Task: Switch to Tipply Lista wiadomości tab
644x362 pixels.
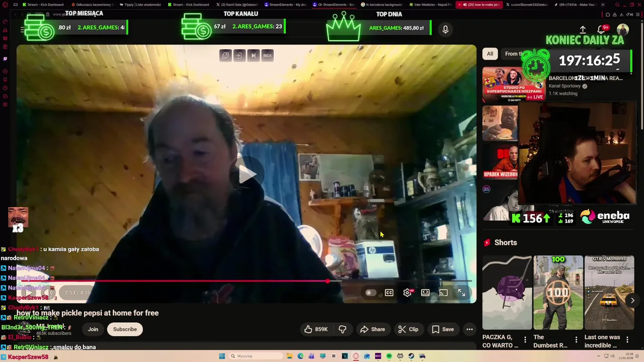Action: pos(140,5)
